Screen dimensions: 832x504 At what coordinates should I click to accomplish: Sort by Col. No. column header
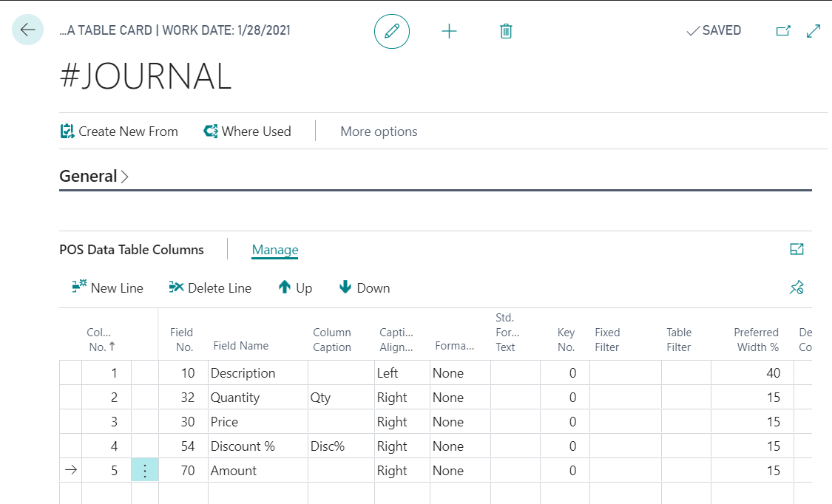tap(98, 339)
